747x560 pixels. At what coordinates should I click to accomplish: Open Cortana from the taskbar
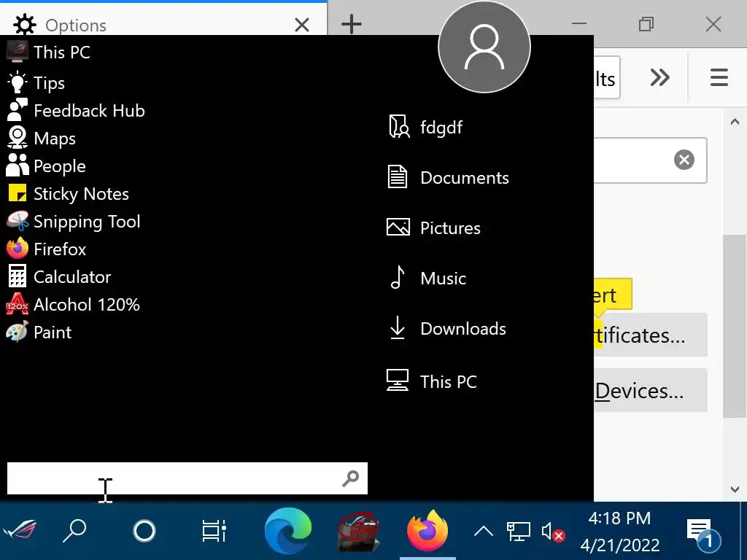click(x=144, y=531)
